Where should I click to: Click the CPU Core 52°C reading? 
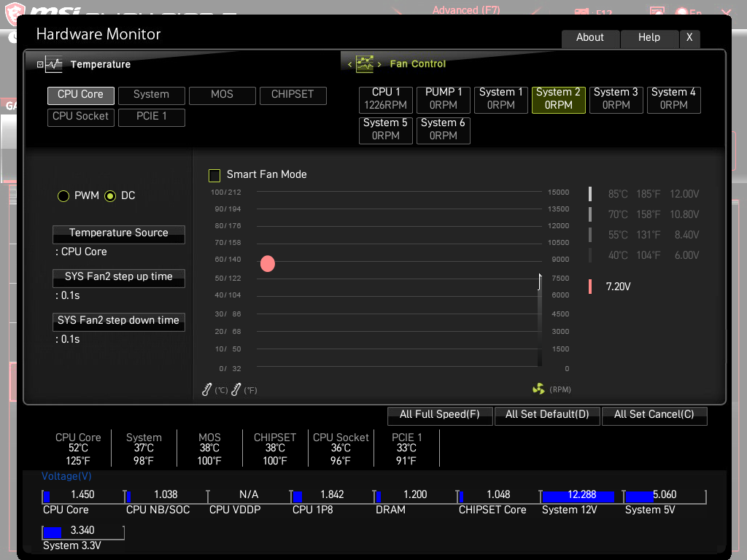tap(78, 448)
